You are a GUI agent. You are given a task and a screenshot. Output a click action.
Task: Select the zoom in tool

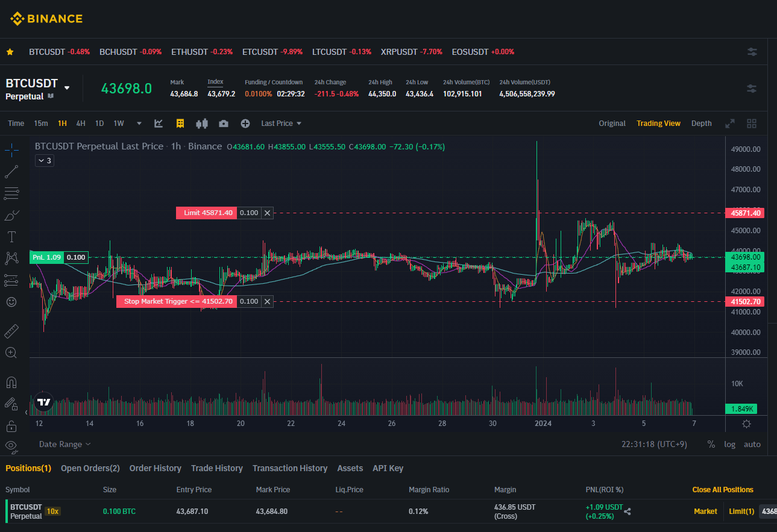pos(11,352)
